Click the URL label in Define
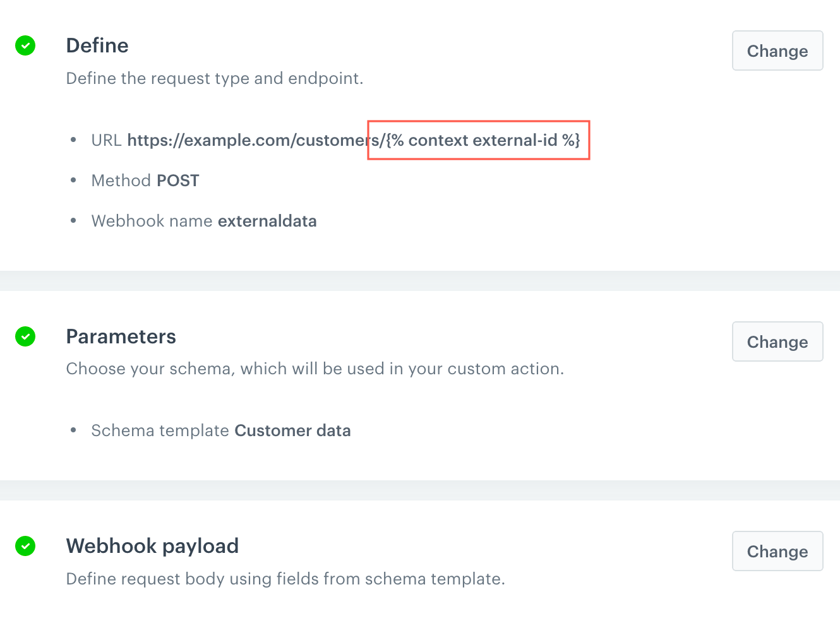The width and height of the screenshot is (840, 640). 106,140
